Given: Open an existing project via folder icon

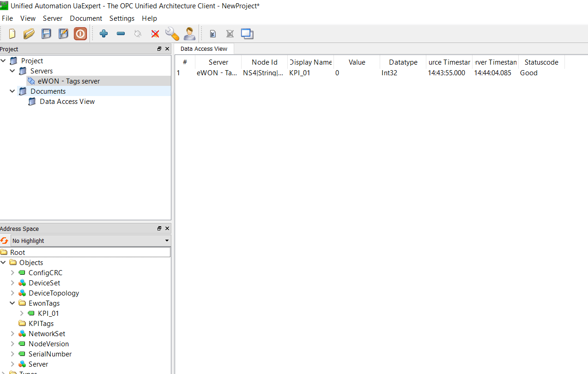Looking at the screenshot, I should [x=29, y=33].
